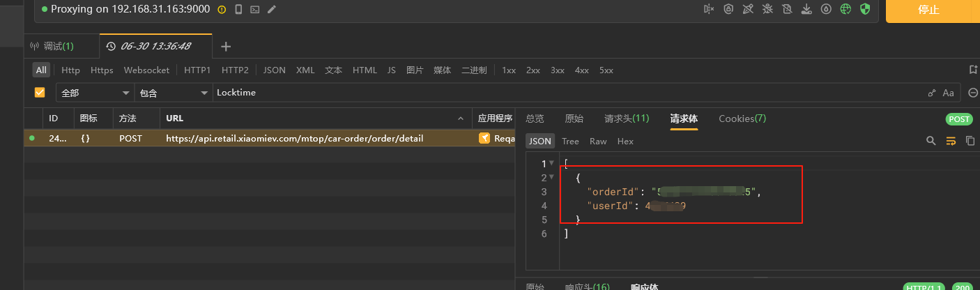Open the 总览 overview tab
Screen dimensions: 980x290
pyautogui.click(x=535, y=119)
